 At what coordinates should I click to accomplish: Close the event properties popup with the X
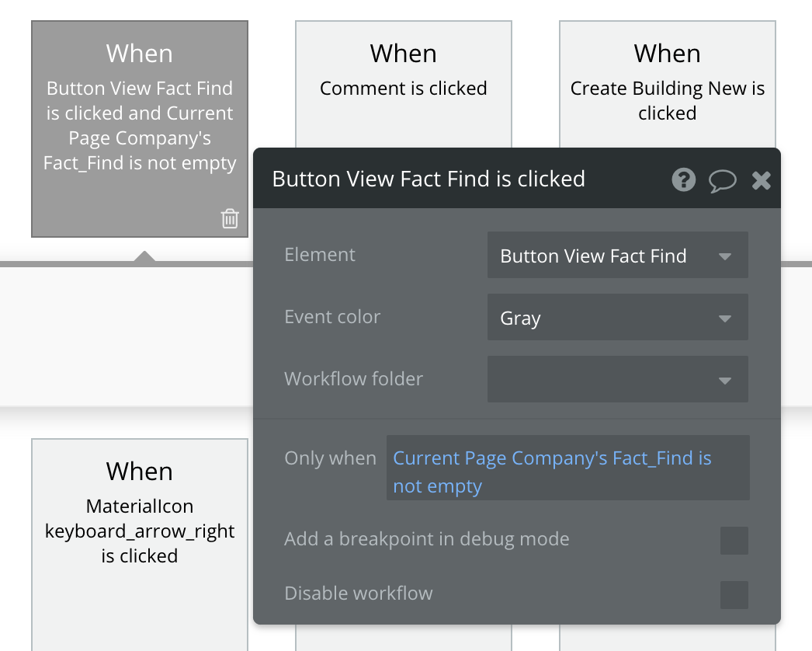pyautogui.click(x=761, y=179)
